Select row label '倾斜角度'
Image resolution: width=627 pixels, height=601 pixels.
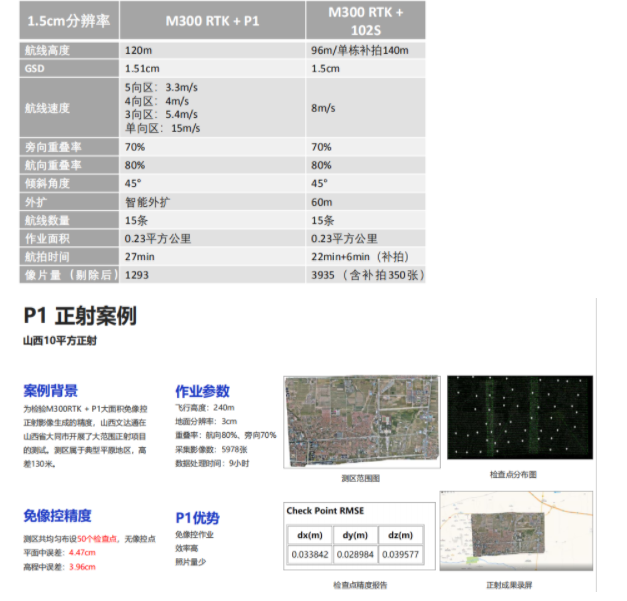tap(69, 184)
